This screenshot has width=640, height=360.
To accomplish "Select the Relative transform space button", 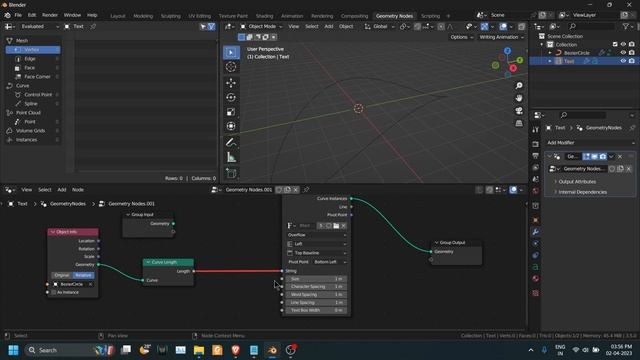I will click(83, 275).
